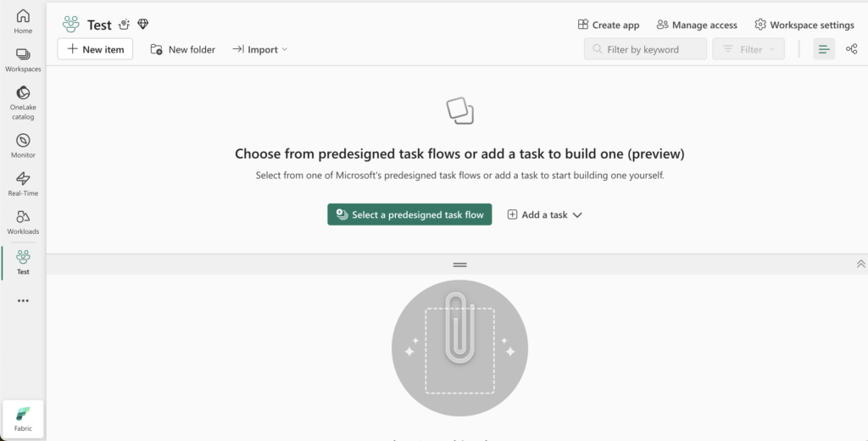Open the Add a task dropdown
Viewport: 868px width, 441px height.
click(x=545, y=215)
